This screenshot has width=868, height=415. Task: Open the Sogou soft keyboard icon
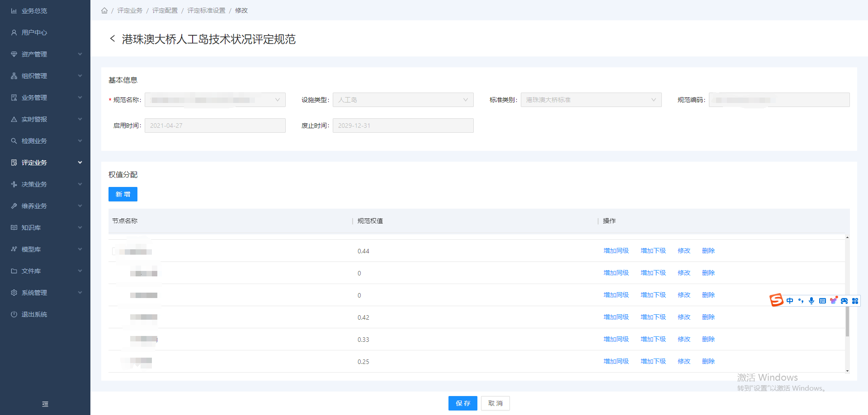point(822,301)
